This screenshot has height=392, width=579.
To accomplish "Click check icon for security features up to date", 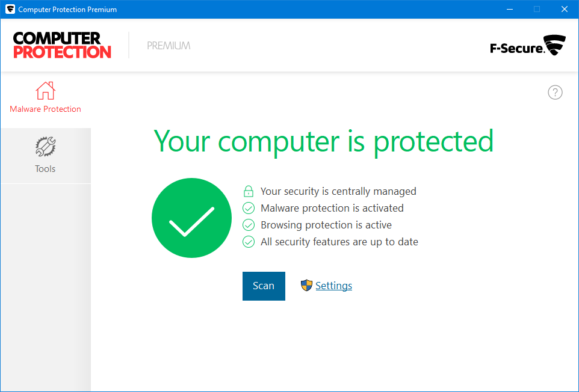I will (x=248, y=242).
